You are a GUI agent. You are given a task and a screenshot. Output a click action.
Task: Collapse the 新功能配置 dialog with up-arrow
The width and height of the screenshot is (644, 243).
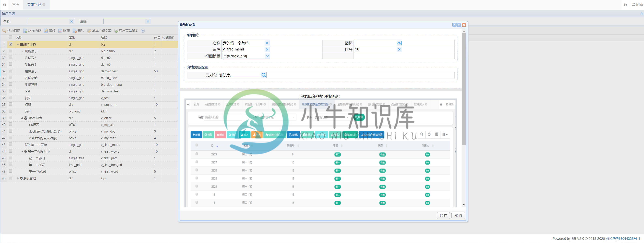(454, 25)
